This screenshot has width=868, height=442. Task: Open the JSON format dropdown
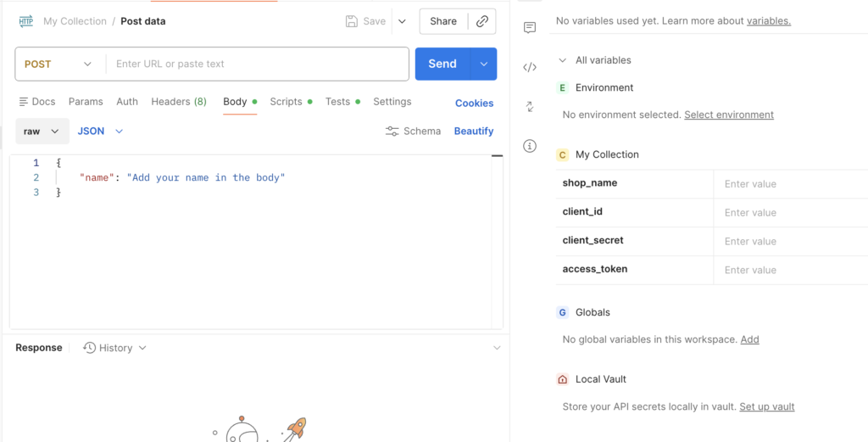(x=100, y=131)
